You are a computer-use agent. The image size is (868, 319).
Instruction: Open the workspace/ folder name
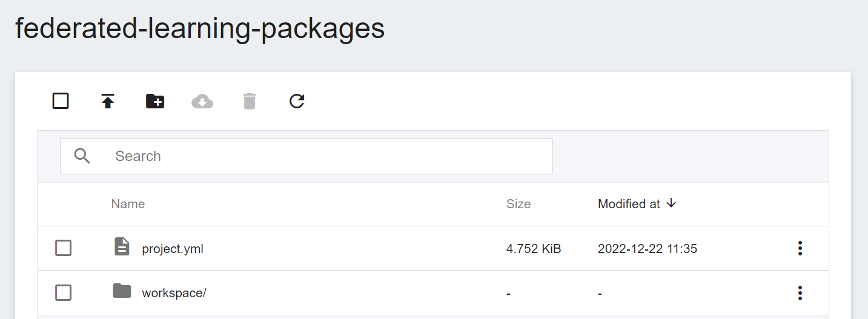coord(174,293)
